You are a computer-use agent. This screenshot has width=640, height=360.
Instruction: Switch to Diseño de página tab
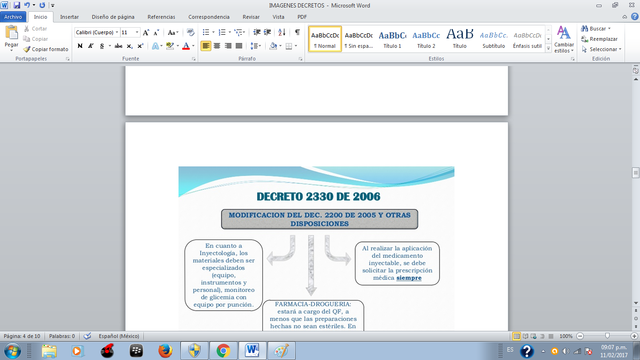[x=113, y=17]
